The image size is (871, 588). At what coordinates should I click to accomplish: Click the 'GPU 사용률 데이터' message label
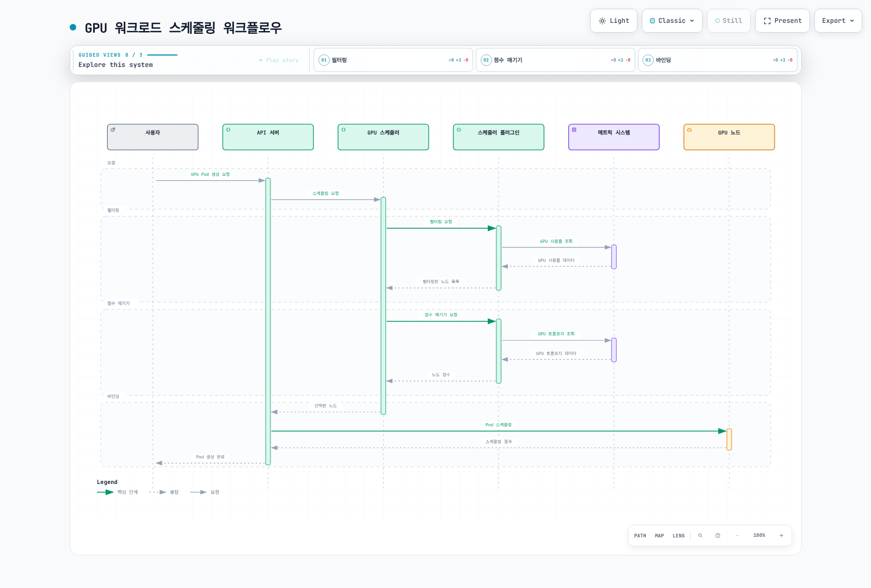click(x=556, y=260)
